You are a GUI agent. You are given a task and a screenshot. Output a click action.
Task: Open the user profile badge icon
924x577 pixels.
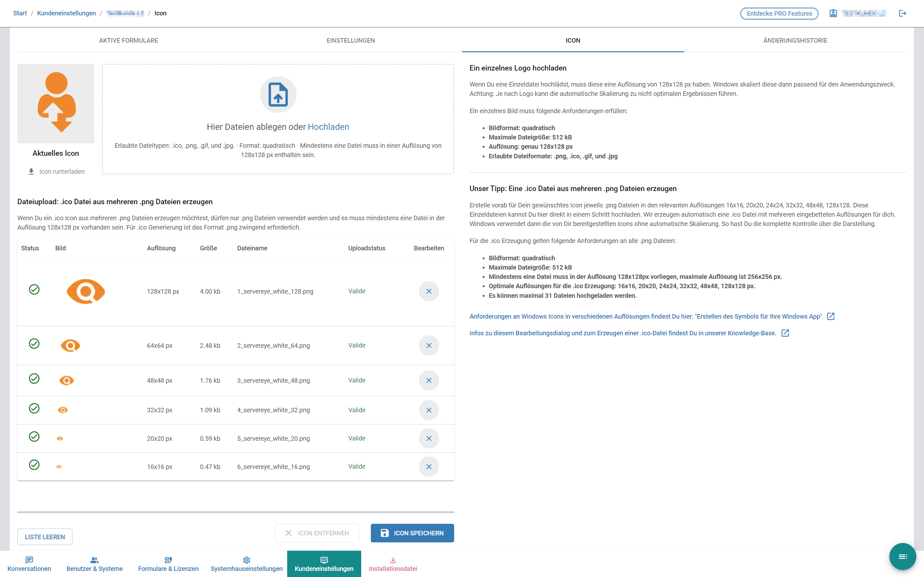click(833, 13)
